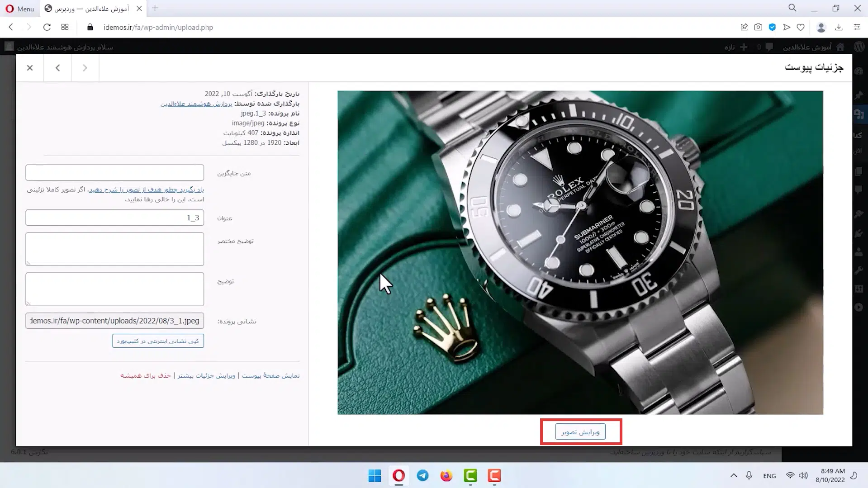Image resolution: width=868 pixels, height=488 pixels.
Task: Open Firefox from the taskbar
Action: (x=446, y=476)
